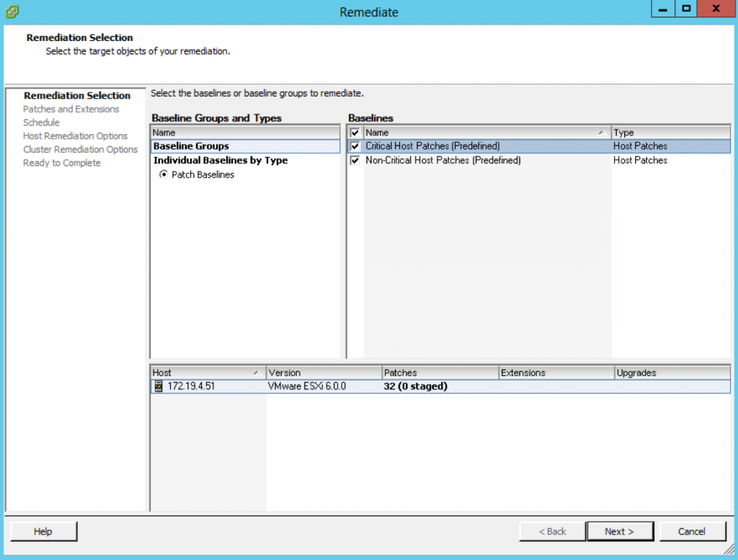The width and height of the screenshot is (738, 560).
Task: Uncheck Critical Host Patches (Predefined) checkbox
Action: [355, 146]
